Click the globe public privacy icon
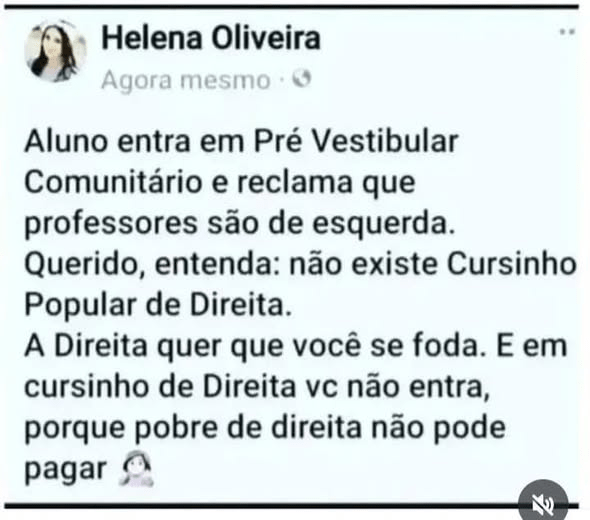This screenshot has width=590, height=520. tap(302, 79)
